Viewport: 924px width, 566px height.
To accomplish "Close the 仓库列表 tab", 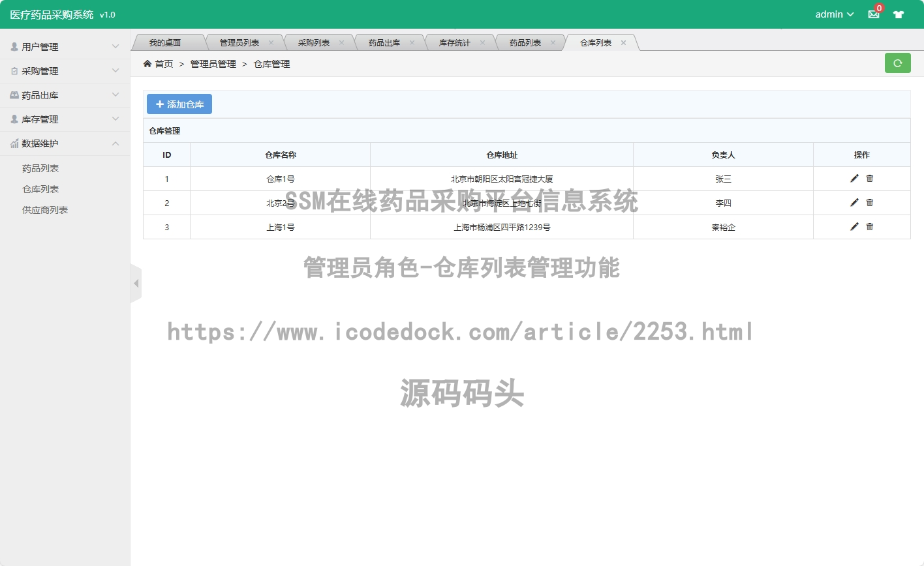I will coord(623,42).
